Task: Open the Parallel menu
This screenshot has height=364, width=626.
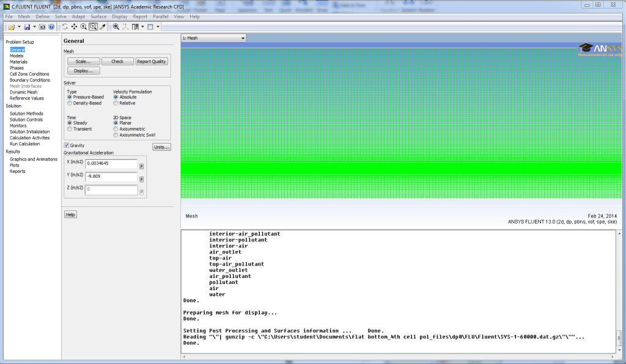Action: click(x=161, y=16)
